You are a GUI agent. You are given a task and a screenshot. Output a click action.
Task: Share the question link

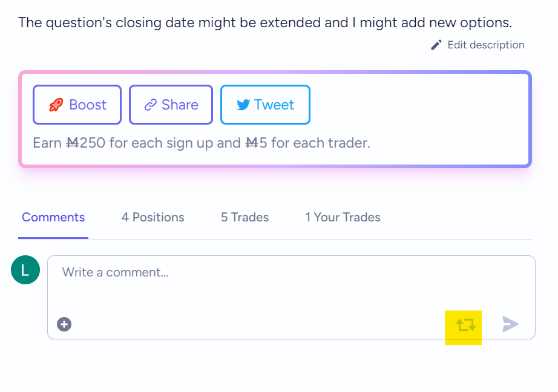[x=171, y=105]
